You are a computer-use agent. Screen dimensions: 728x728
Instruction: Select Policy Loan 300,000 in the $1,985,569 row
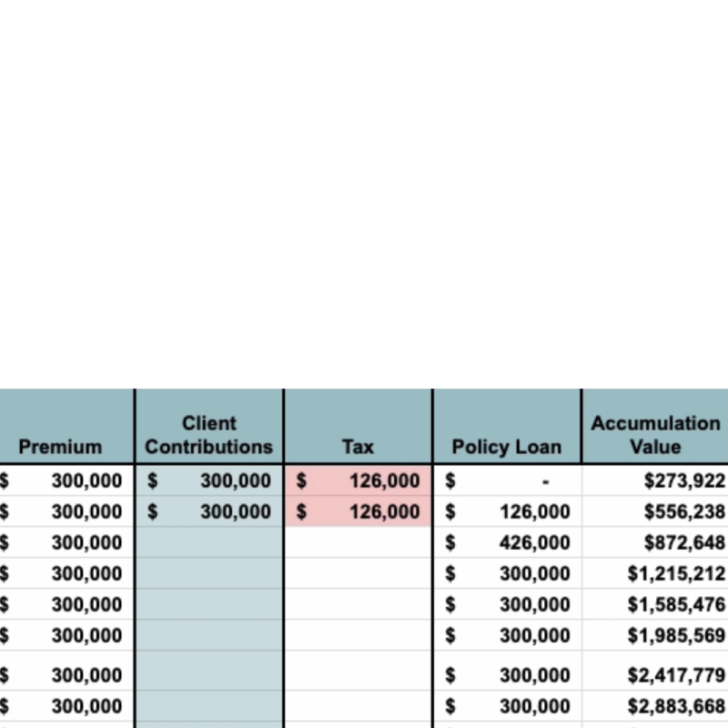coord(507,635)
